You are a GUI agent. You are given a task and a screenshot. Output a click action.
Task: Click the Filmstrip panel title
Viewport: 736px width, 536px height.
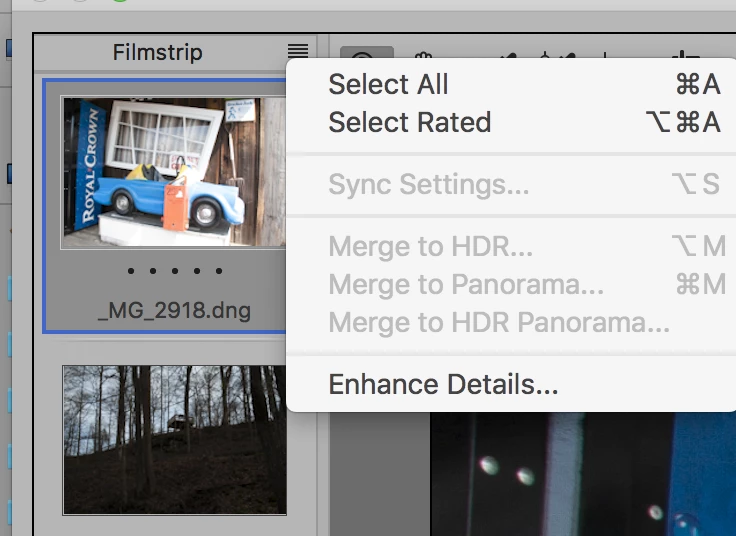(158, 52)
